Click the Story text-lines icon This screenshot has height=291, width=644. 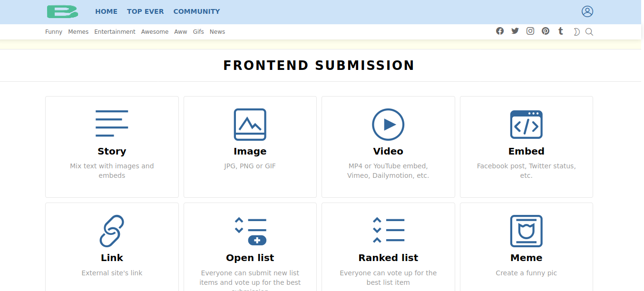112,124
